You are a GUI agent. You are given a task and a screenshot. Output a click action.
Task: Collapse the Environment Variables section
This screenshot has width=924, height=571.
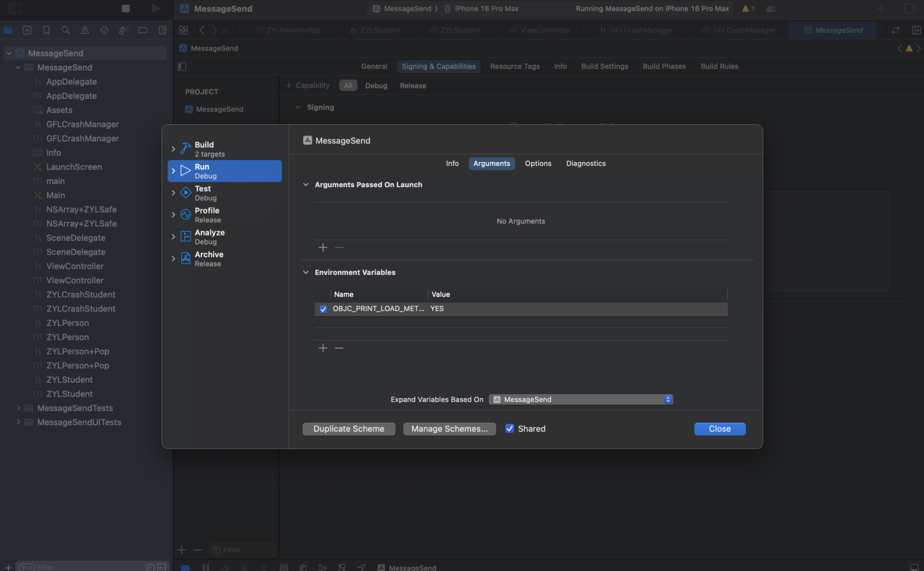click(x=306, y=272)
